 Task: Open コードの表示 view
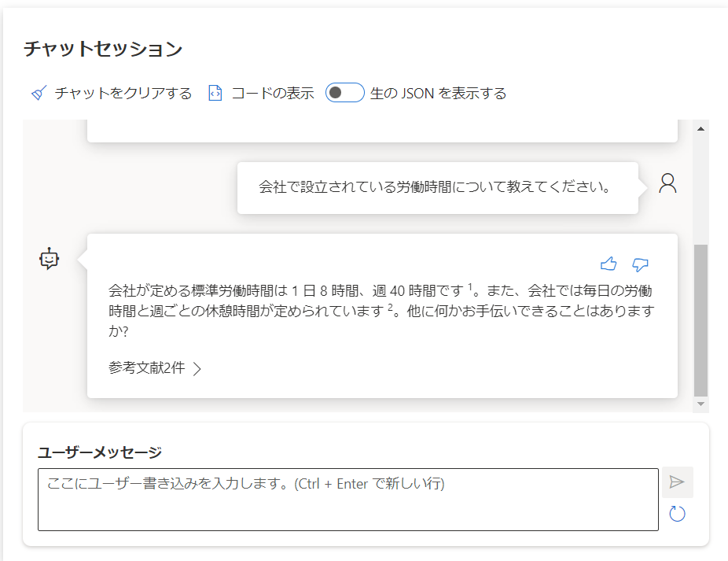tap(273, 93)
